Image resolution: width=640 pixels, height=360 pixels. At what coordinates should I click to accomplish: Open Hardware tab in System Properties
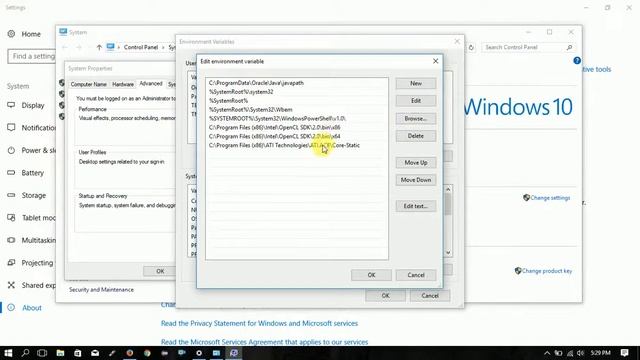coord(123,84)
